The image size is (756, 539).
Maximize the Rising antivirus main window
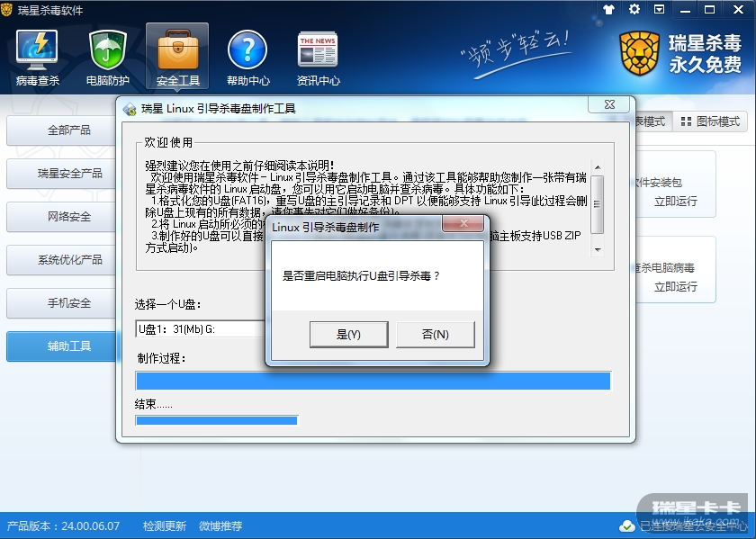(710, 10)
